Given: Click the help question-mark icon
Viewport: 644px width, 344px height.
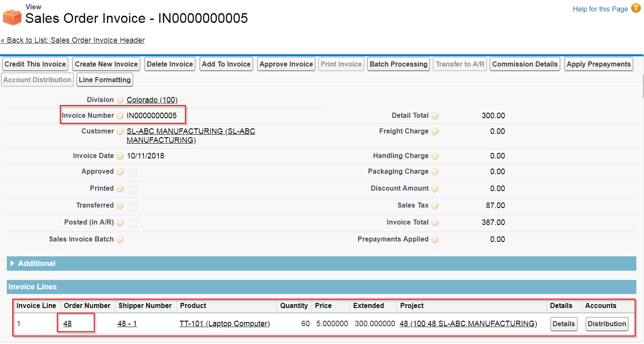Looking at the screenshot, I should click(636, 8).
